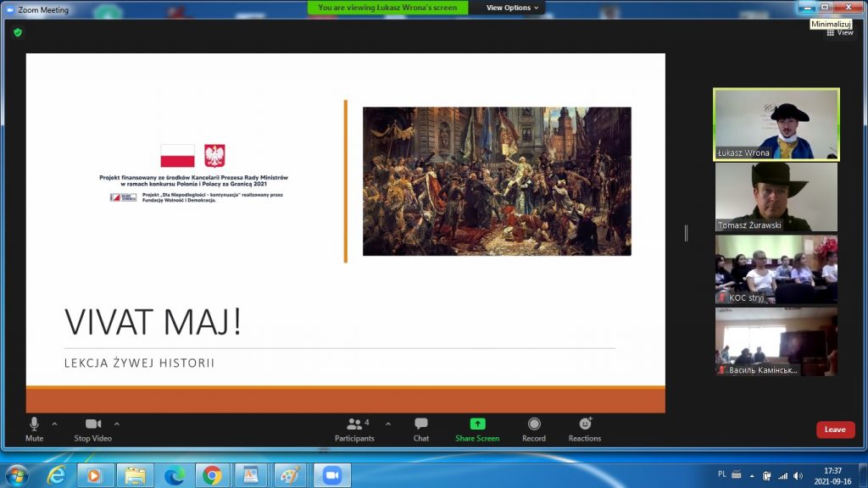The height and width of the screenshot is (488, 868).
Task: Click the green encryption shield icon
Action: (x=17, y=32)
